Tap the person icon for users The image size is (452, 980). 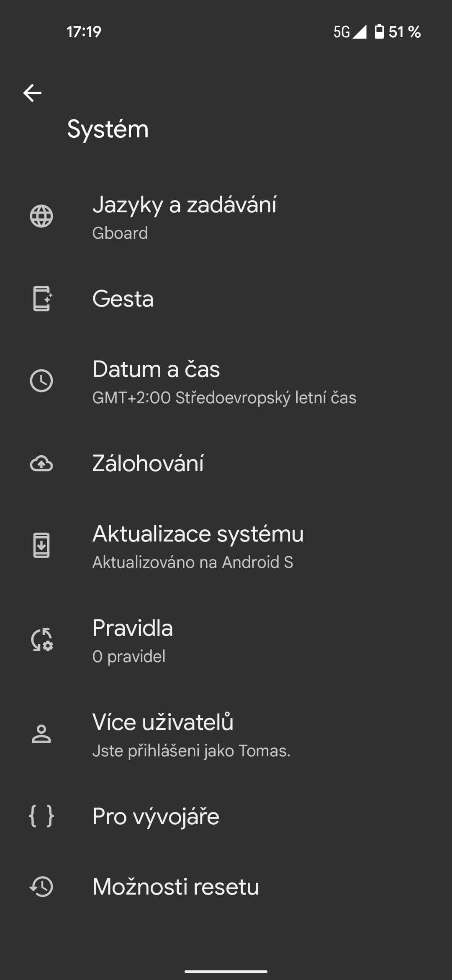pyautogui.click(x=41, y=734)
